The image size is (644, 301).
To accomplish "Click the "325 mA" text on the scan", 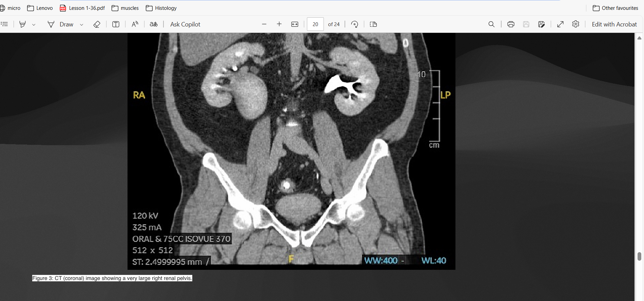I will click(x=147, y=227).
